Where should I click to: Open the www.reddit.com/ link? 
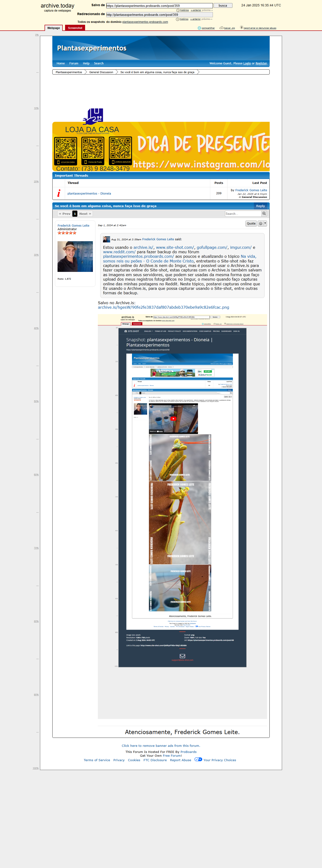[x=119, y=252]
